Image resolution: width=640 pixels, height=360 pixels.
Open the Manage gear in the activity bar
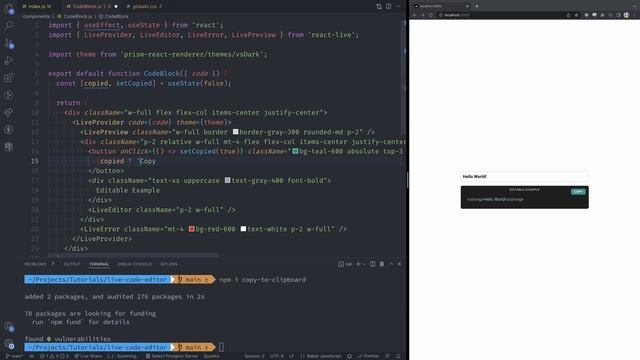tap(9, 344)
